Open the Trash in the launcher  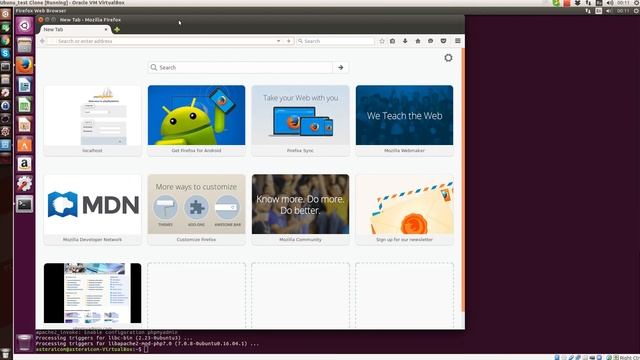click(x=24, y=343)
